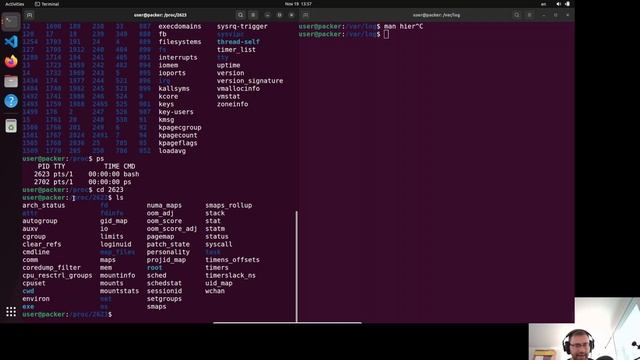Click 'arch_status' in 2623 listing
This screenshot has width=640, height=360.
pos(44,205)
